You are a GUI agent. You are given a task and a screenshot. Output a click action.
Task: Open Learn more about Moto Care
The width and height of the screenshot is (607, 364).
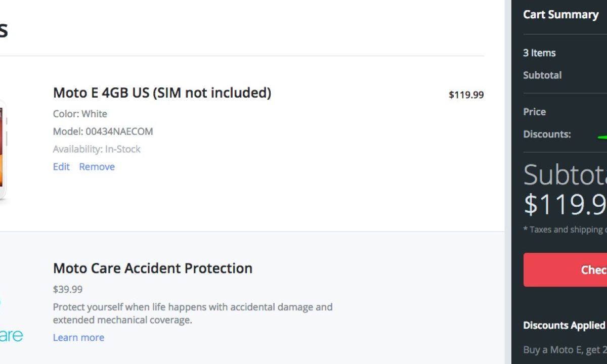tap(78, 338)
